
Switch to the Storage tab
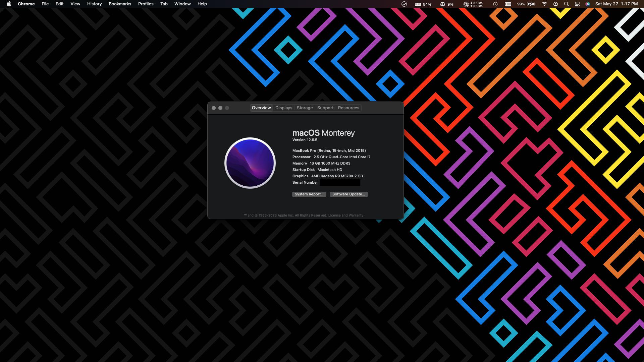(x=305, y=108)
